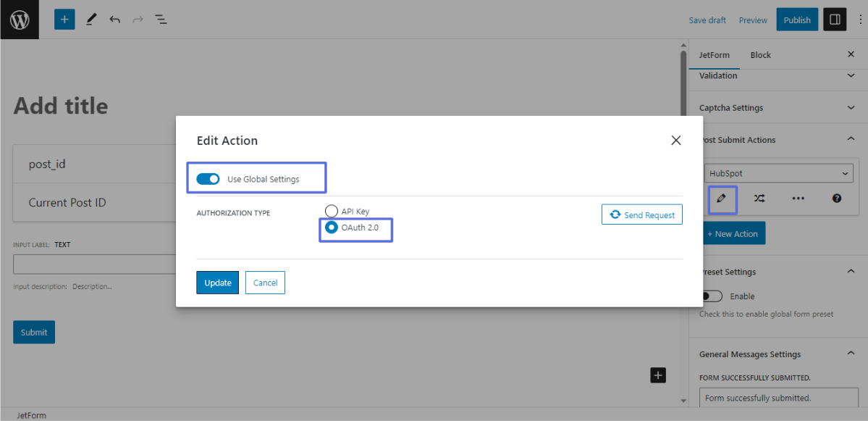This screenshot has height=421, width=868.
Task: Select the API Key authorization type
Action: point(332,211)
